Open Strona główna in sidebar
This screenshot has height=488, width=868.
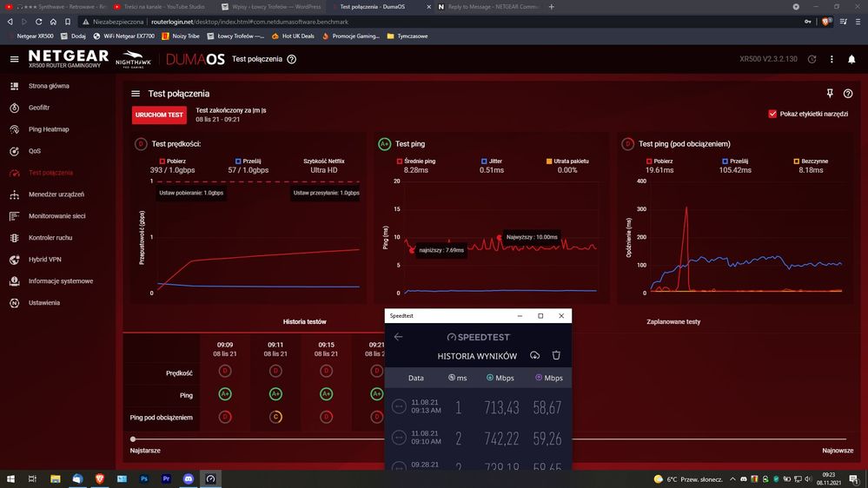pos(49,86)
